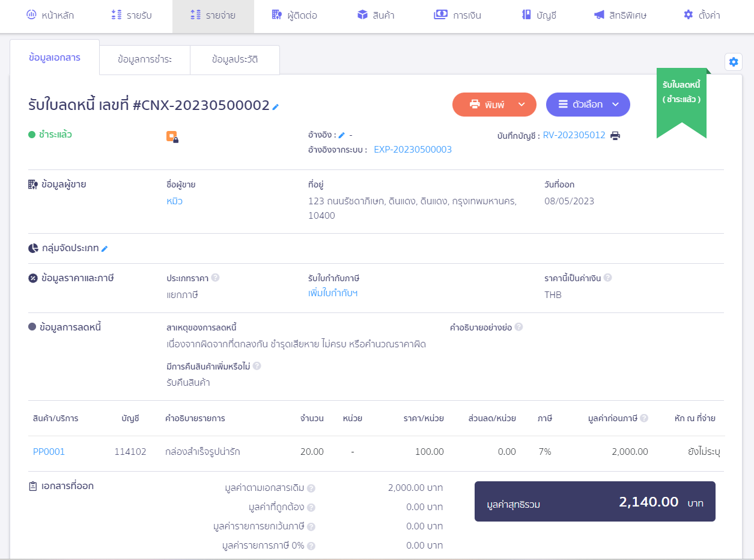Edit document number with pencil icon
This screenshot has height=560, width=754.
tap(276, 107)
